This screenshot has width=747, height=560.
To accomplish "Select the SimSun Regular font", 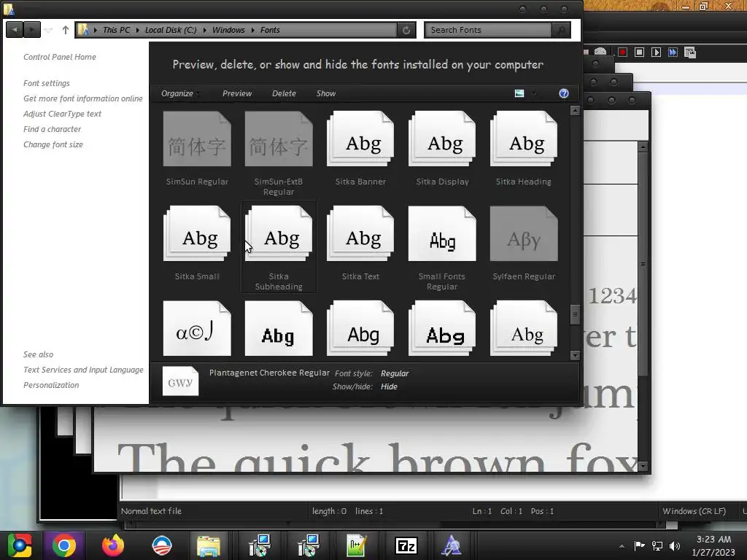I will 197,149.
